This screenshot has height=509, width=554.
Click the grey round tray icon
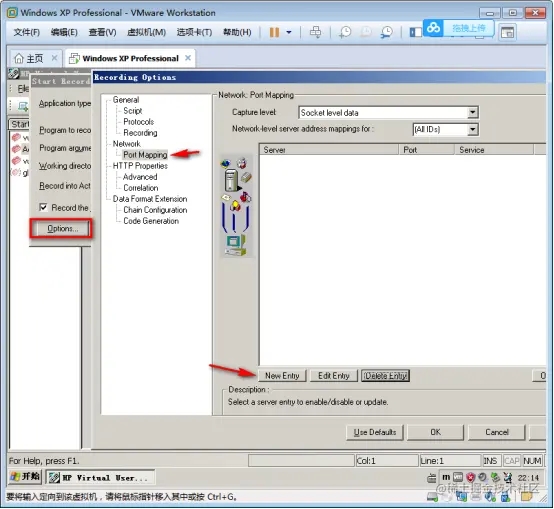(482, 477)
